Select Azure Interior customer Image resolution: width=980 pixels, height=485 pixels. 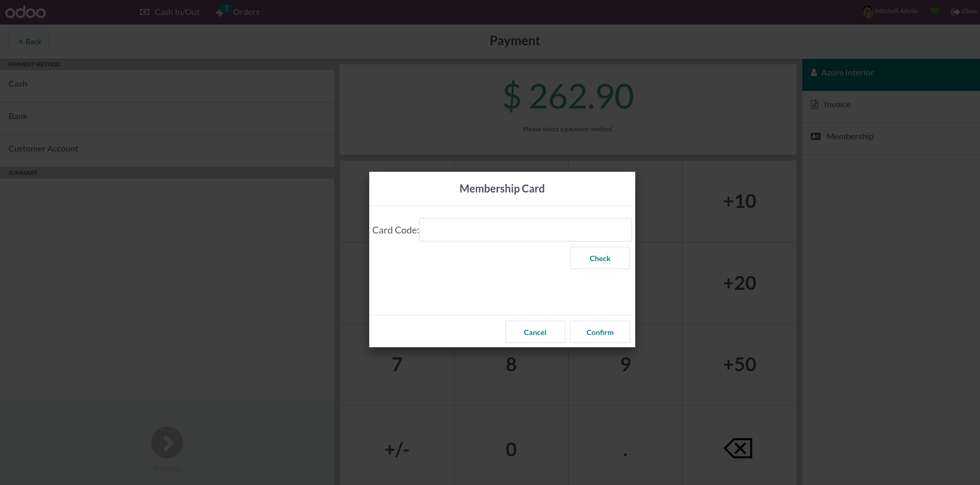[x=847, y=73]
